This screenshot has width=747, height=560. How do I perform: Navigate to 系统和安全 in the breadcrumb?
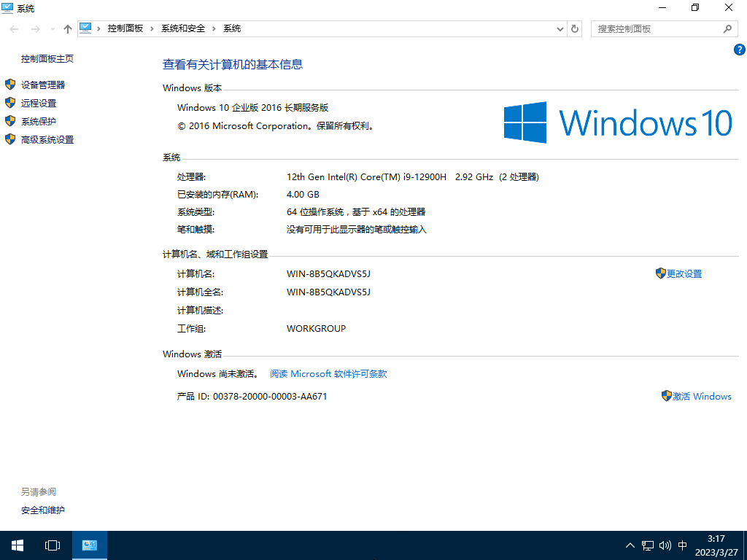(x=182, y=28)
